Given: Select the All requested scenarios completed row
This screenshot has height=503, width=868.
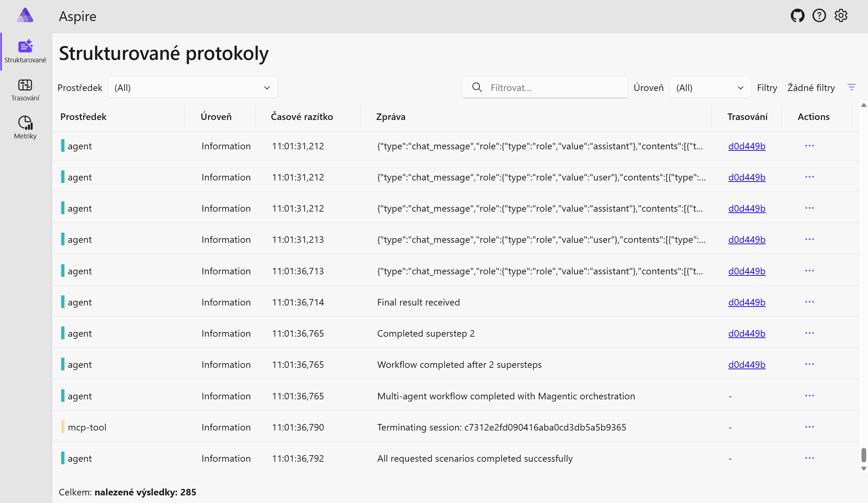Looking at the screenshot, I should coord(474,458).
